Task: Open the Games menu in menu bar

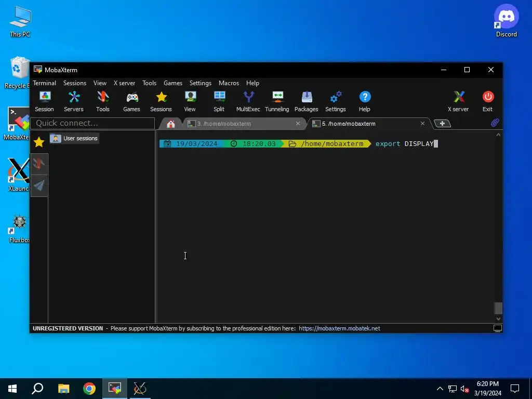Action: tap(173, 83)
